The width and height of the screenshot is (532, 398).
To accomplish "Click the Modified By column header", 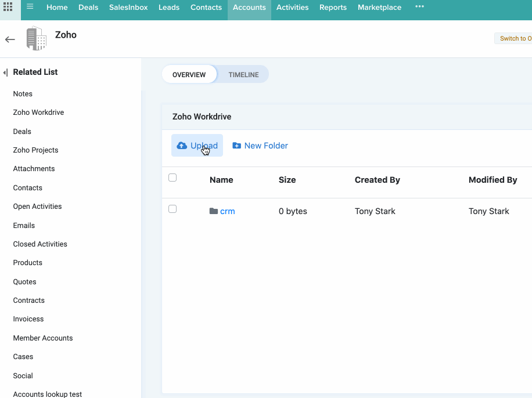I will [493, 180].
